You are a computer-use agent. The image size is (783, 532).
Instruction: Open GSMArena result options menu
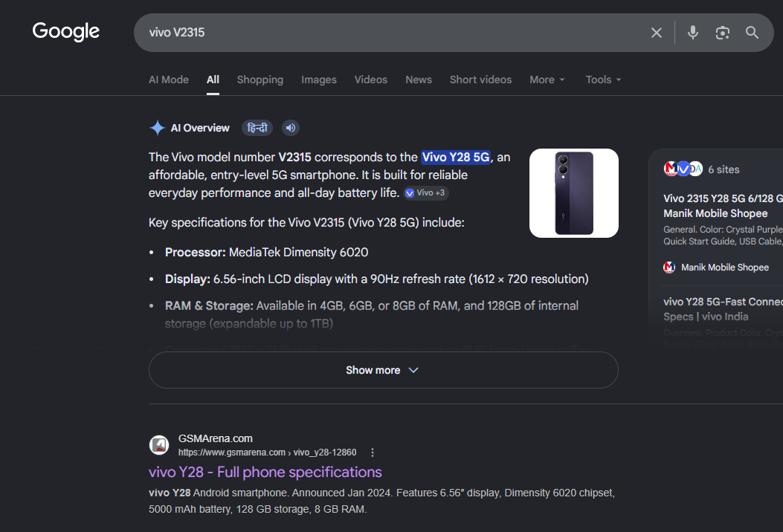tap(372, 452)
